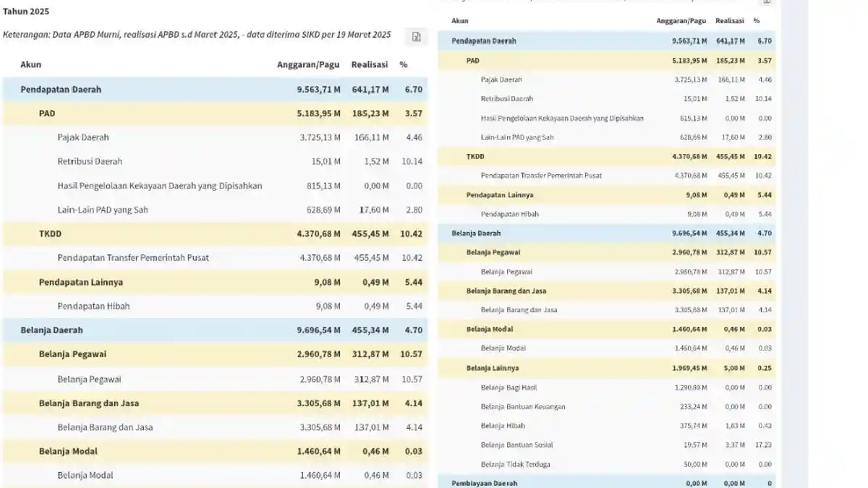
Task: Select 'Pendapatan Hibah' row in left table
Action: pyautogui.click(x=215, y=306)
